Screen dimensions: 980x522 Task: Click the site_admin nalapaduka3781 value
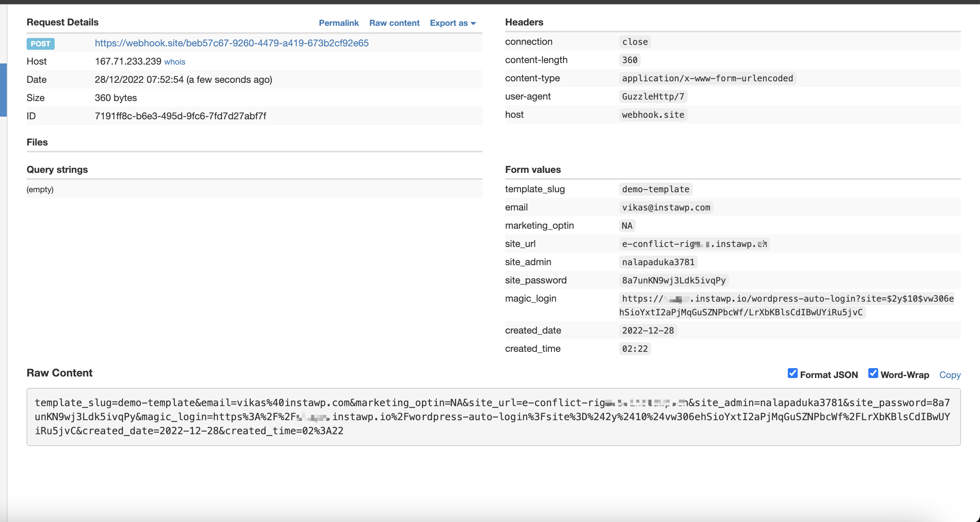pos(658,262)
